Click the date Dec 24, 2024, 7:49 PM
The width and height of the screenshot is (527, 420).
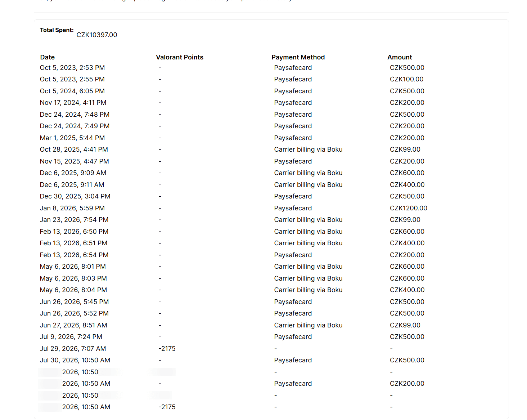click(x=75, y=126)
